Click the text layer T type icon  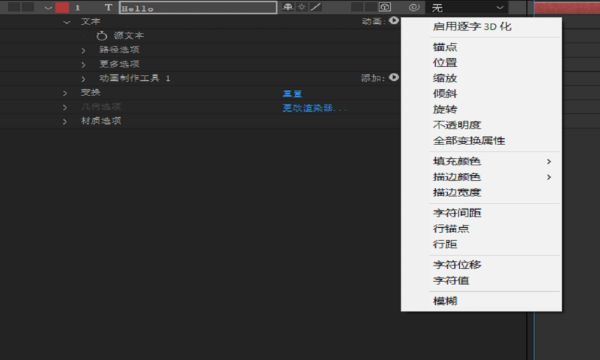tap(109, 7)
